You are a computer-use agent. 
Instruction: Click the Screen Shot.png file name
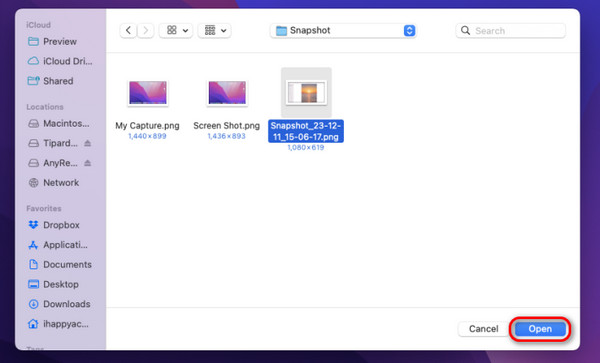click(227, 125)
